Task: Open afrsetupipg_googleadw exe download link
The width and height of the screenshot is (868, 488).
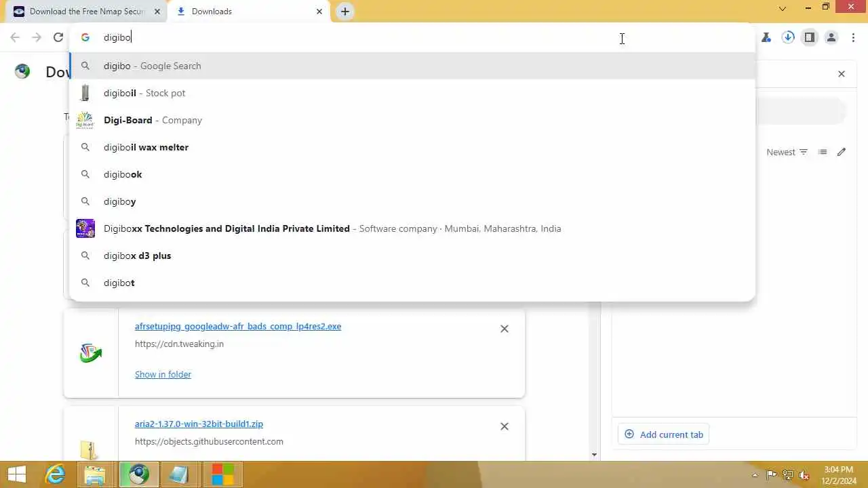Action: tap(238, 326)
